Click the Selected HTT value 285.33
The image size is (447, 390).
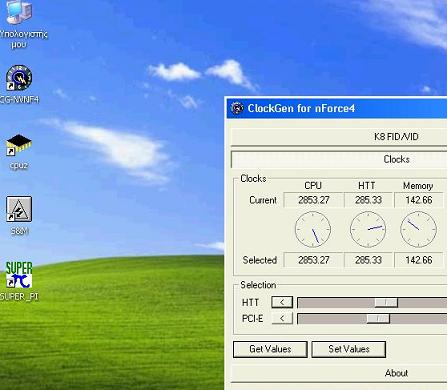[368, 260]
